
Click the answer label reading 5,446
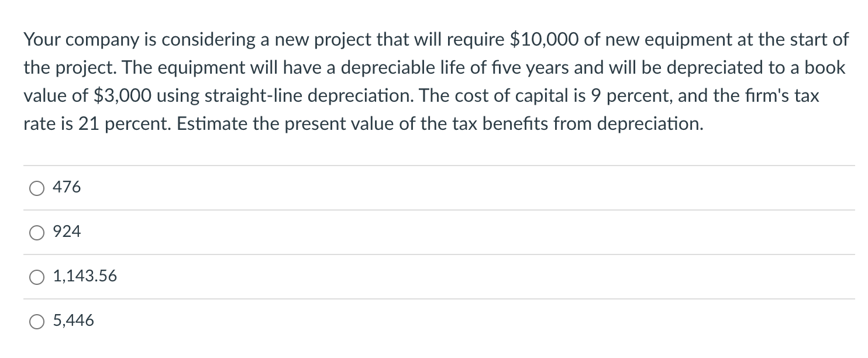tap(74, 321)
